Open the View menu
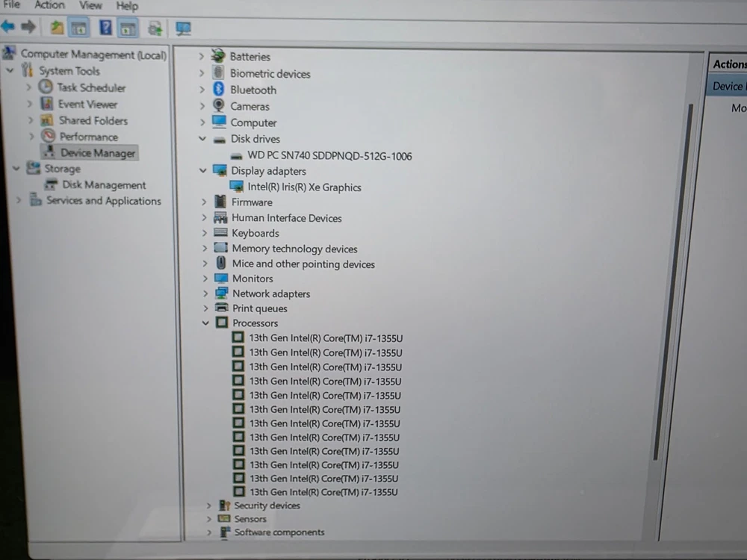 pos(90,5)
